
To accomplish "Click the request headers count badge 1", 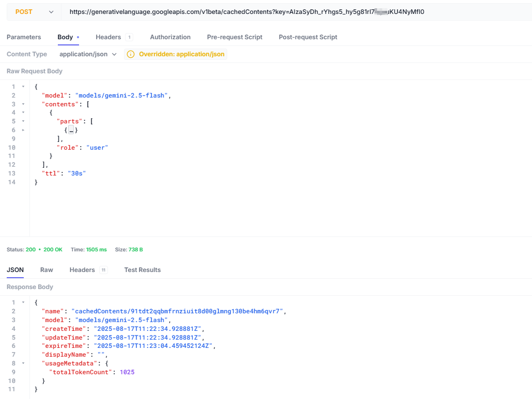I will point(129,37).
